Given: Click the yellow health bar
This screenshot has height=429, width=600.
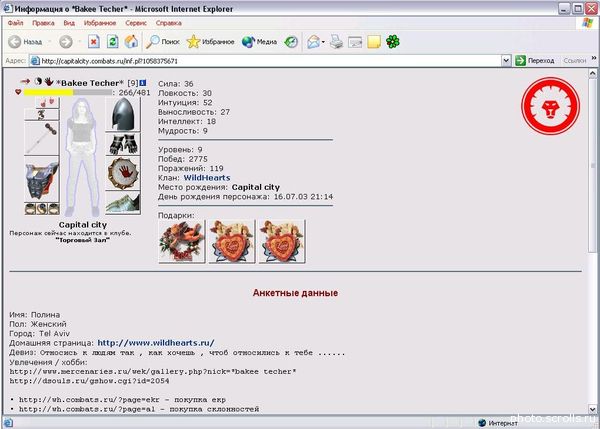Looking at the screenshot, I should [x=49, y=92].
